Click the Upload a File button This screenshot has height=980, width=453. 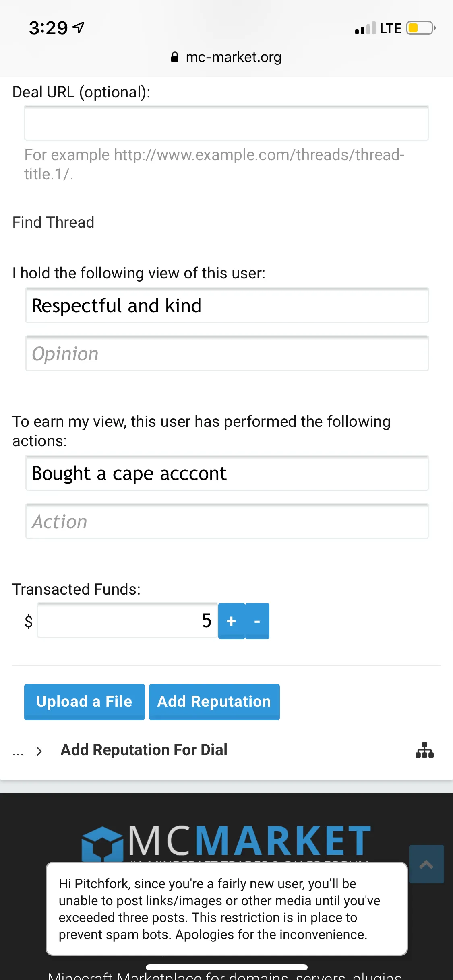84,702
